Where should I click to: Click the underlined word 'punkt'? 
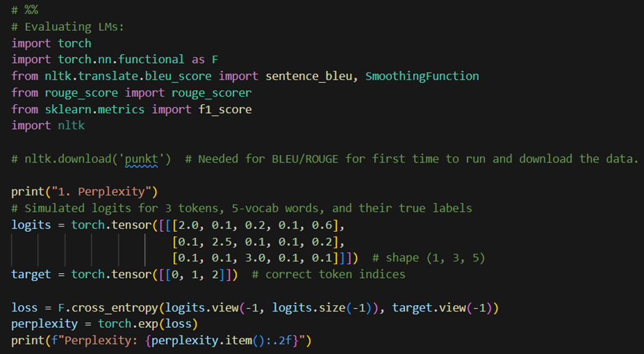[x=141, y=159]
